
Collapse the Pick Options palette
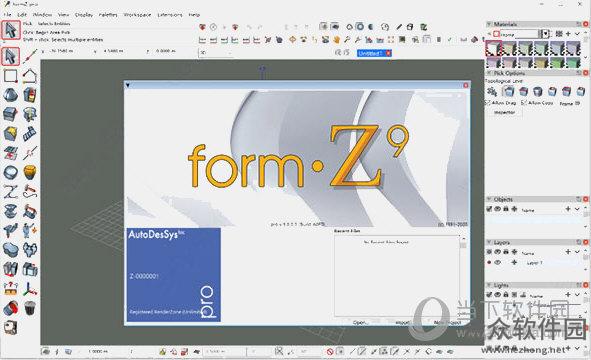click(x=489, y=73)
